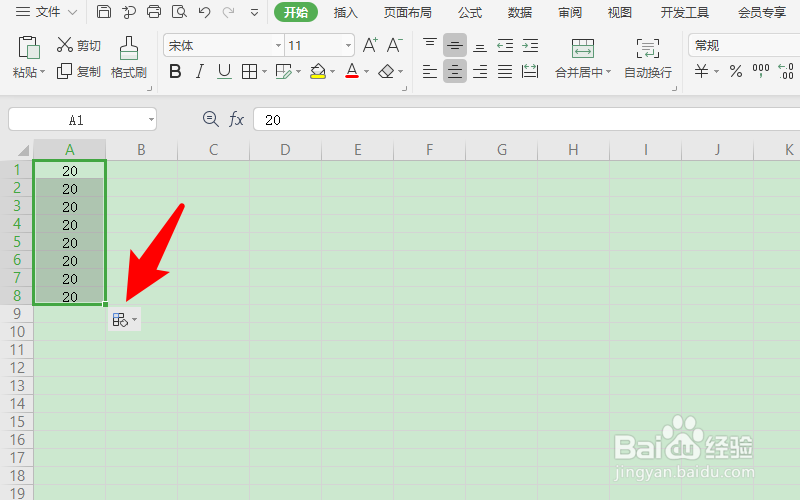Open the Name Box dropdown arrow
Viewport: 800px width, 500px height.
[x=151, y=120]
